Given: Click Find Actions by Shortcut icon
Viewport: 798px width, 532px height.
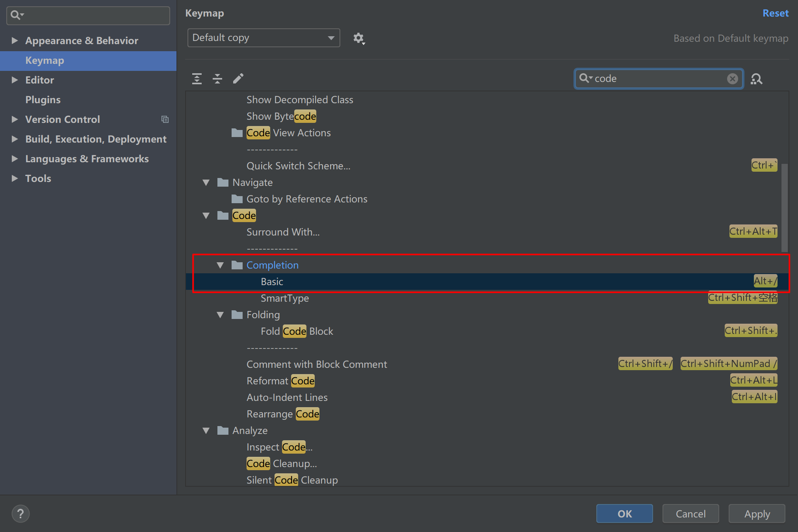Looking at the screenshot, I should point(756,79).
